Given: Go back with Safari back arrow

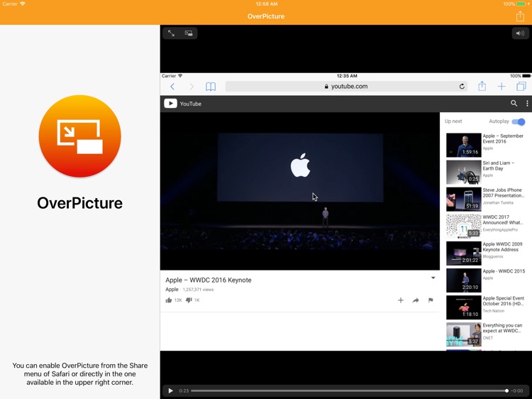Looking at the screenshot, I should (172, 87).
